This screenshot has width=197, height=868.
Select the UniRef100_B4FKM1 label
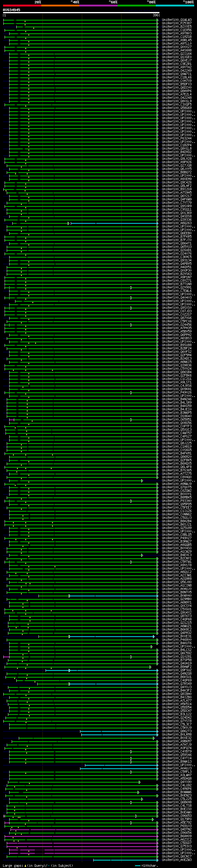[x=177, y=453]
